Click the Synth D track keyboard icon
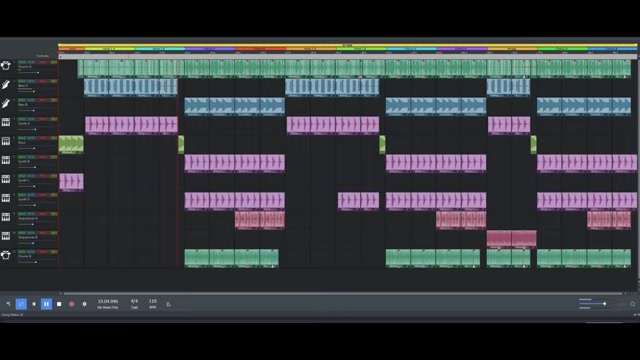The image size is (640, 360). coord(6,198)
